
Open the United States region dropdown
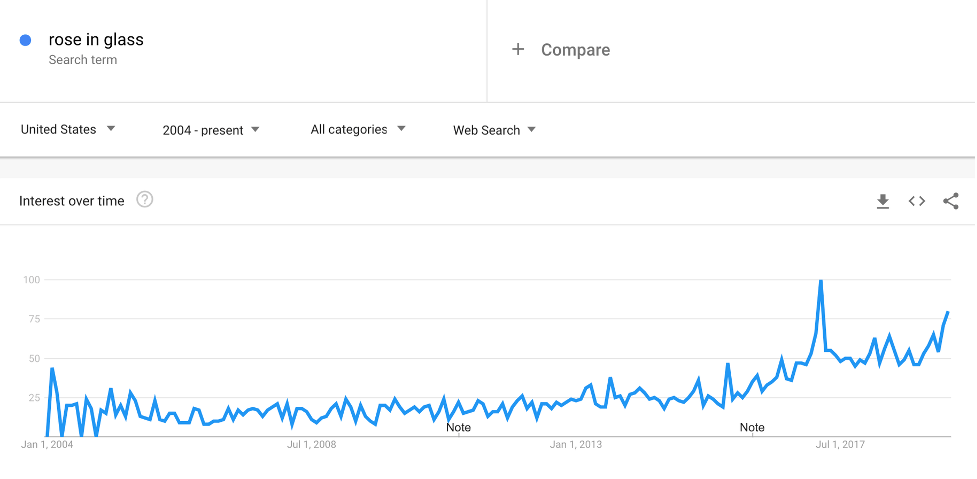click(68, 129)
